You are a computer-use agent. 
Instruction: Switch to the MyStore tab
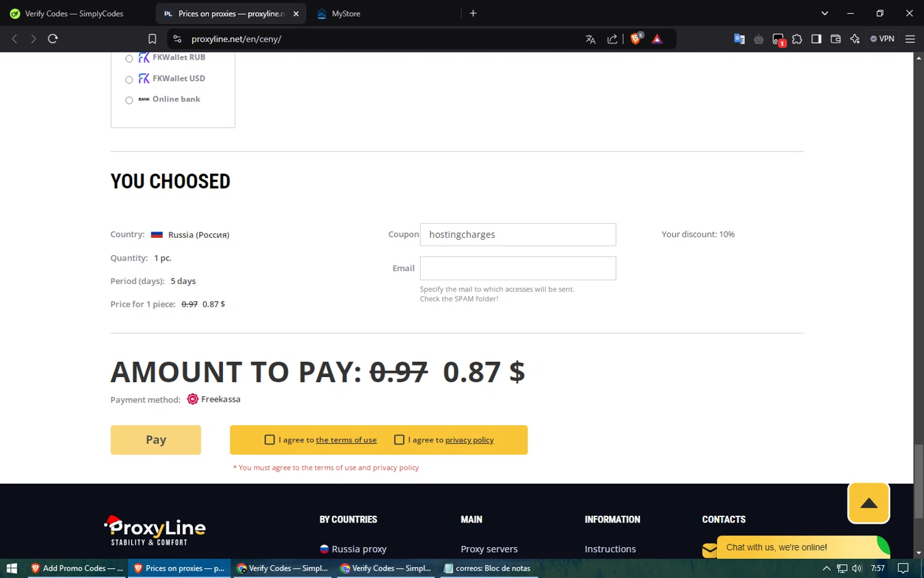coord(346,14)
